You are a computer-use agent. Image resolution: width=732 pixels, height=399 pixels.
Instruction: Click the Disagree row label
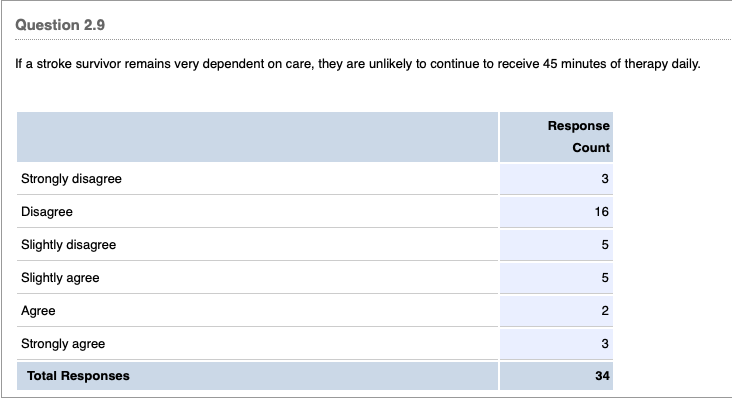pyautogui.click(x=47, y=212)
